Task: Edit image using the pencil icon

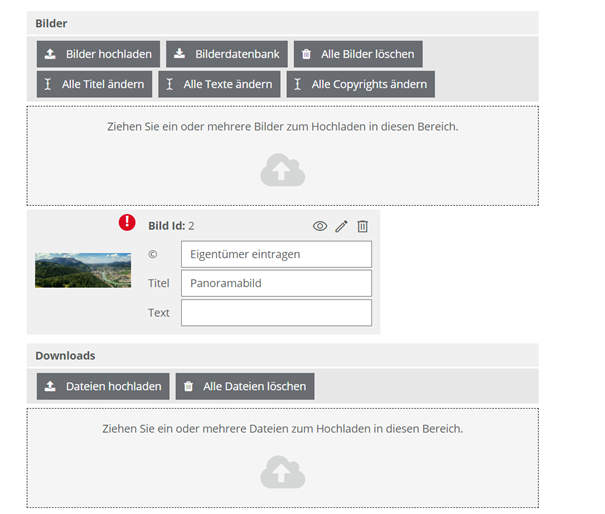Action: click(x=341, y=226)
